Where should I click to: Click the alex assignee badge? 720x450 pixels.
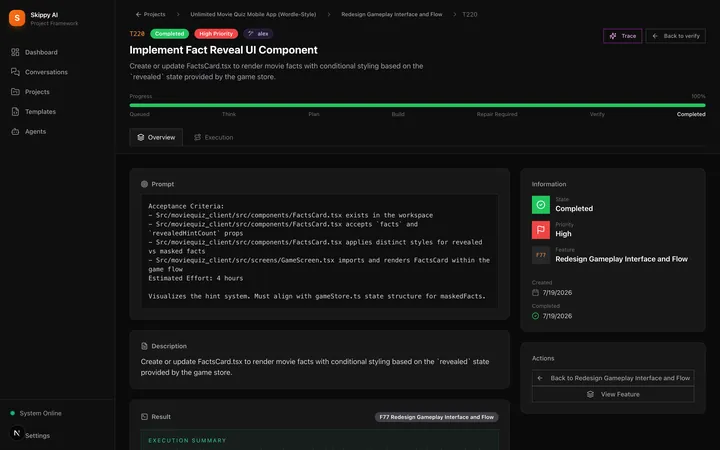click(258, 34)
